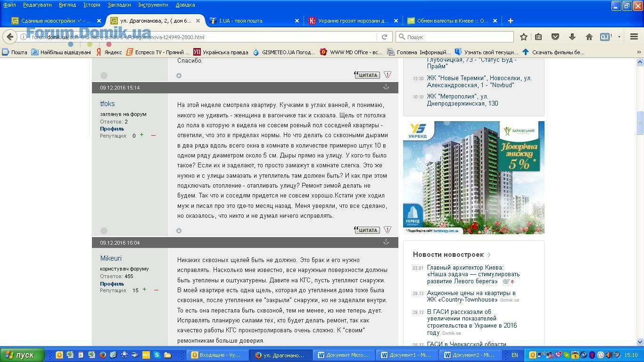Click the QJ extension icon
Screen dimensions: 644x362
(605, 37)
